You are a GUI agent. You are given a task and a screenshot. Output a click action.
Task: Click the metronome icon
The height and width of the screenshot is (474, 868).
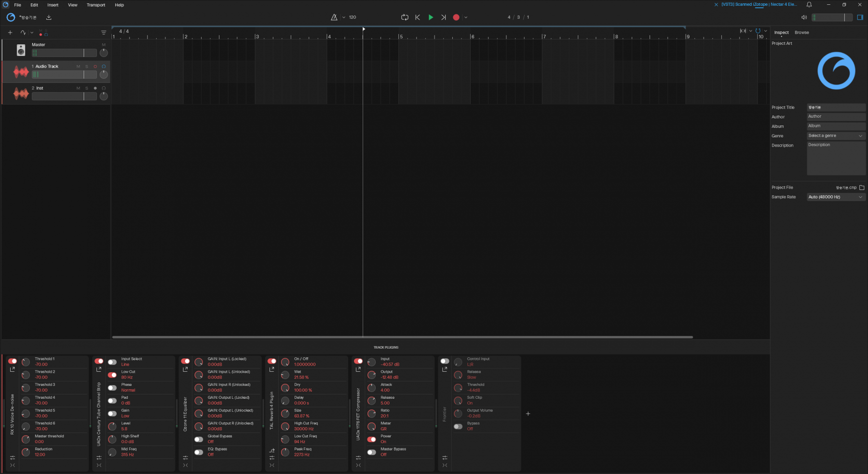(x=334, y=17)
